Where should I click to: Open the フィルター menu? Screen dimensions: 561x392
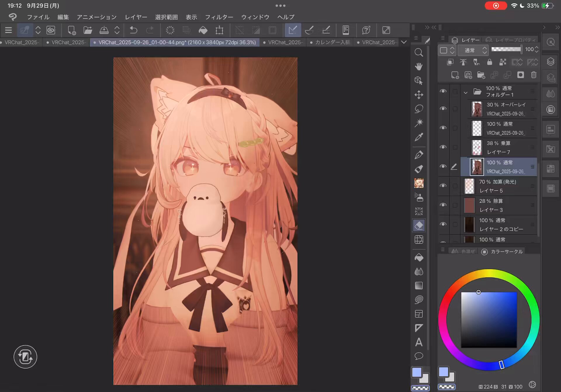coord(219,17)
